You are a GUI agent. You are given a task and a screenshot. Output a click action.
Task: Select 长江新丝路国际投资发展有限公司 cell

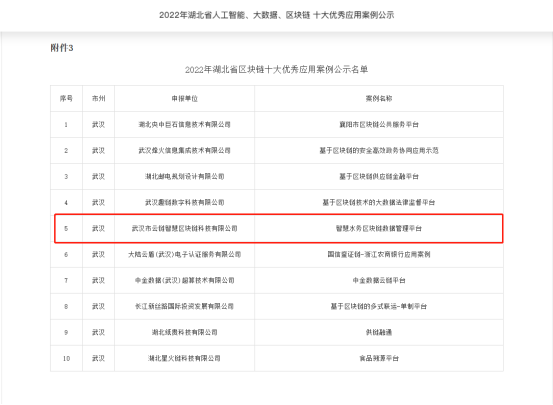pos(184,306)
